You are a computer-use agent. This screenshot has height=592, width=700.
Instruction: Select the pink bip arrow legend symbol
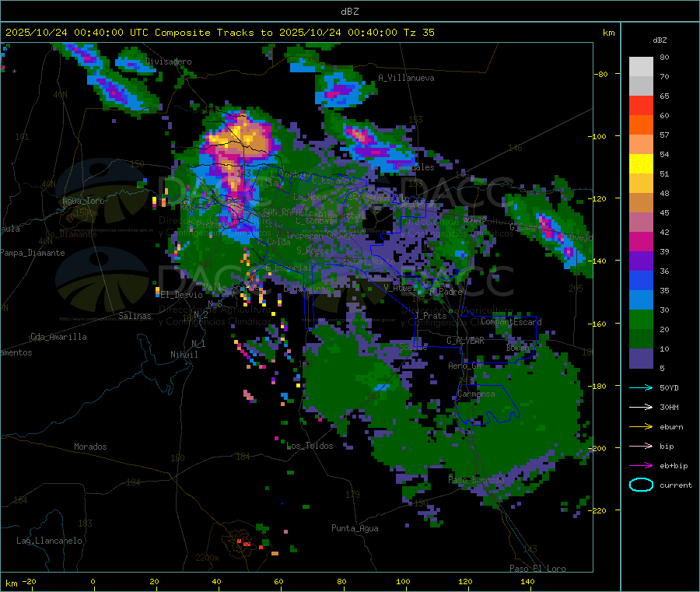tap(641, 446)
